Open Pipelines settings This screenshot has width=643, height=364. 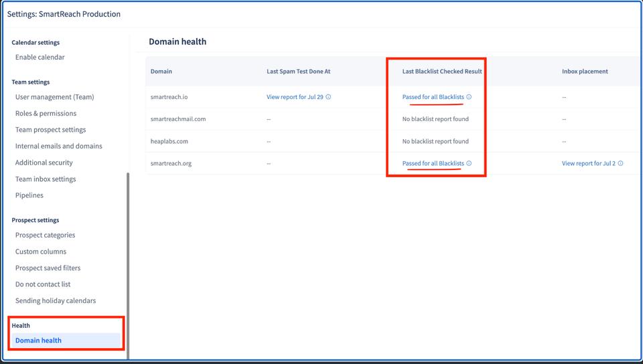(x=29, y=195)
